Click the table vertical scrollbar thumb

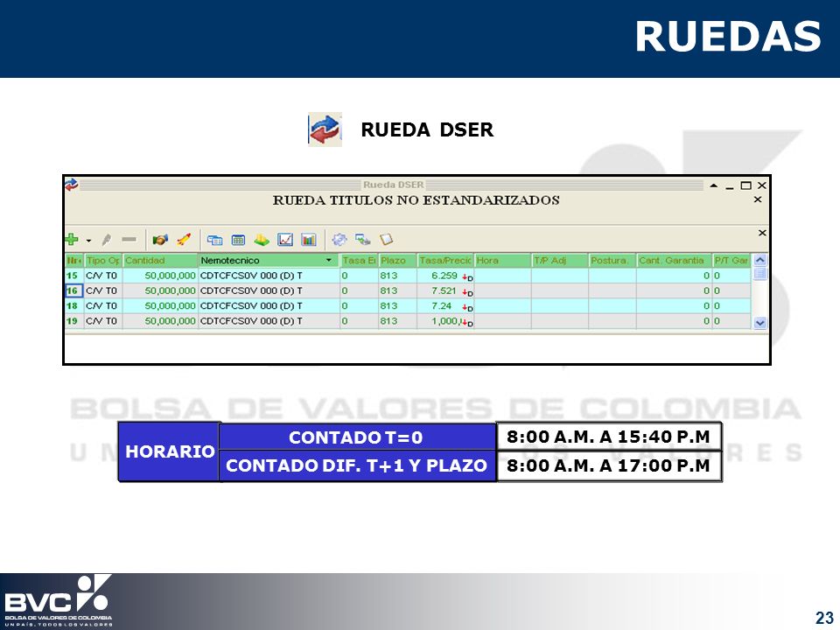click(x=759, y=274)
